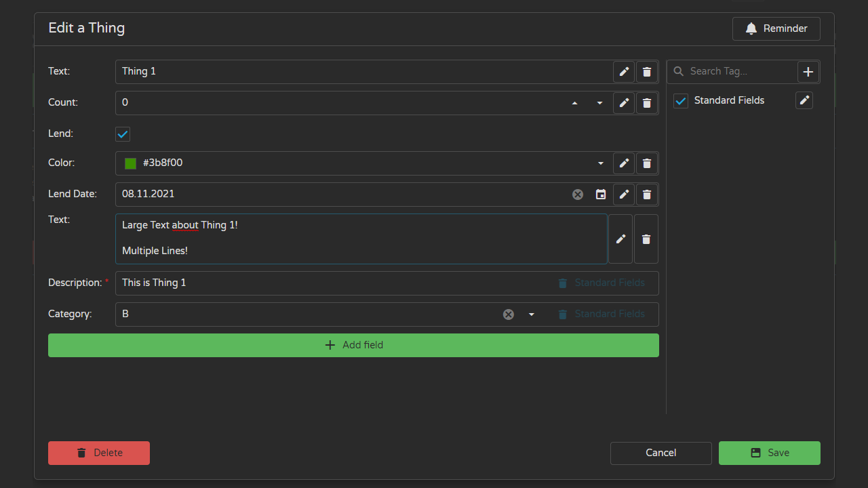Click the trash icon on the Lend Date row
The height and width of the screenshot is (488, 868).
point(647,195)
